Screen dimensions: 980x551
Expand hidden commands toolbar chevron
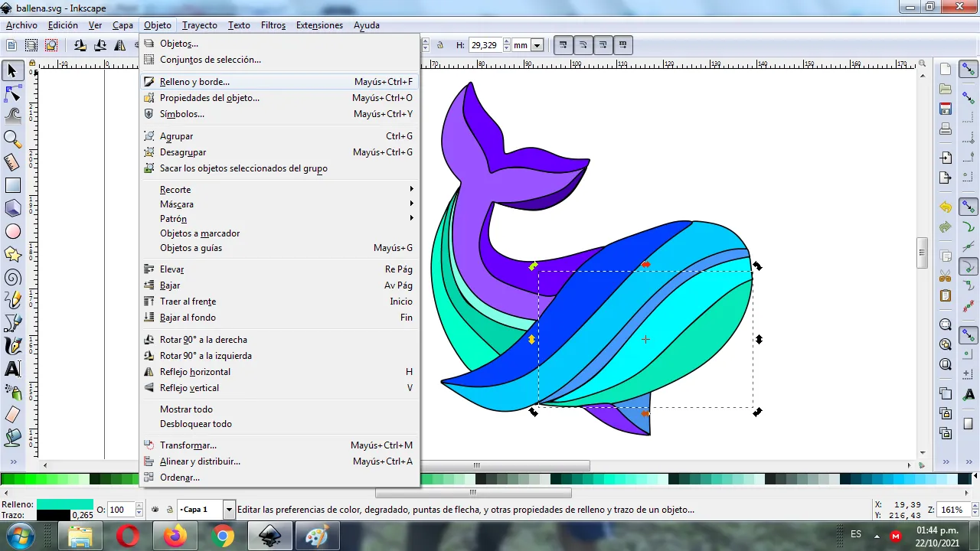(x=946, y=462)
